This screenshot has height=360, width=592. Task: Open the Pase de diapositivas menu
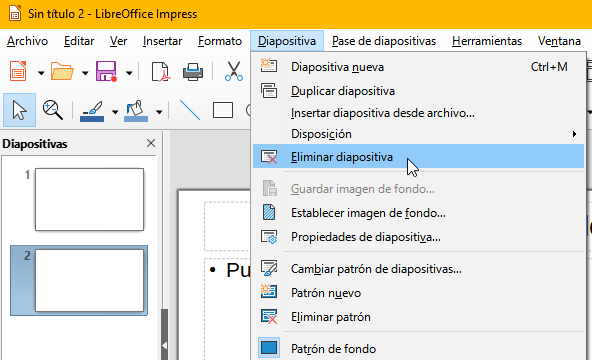point(384,41)
